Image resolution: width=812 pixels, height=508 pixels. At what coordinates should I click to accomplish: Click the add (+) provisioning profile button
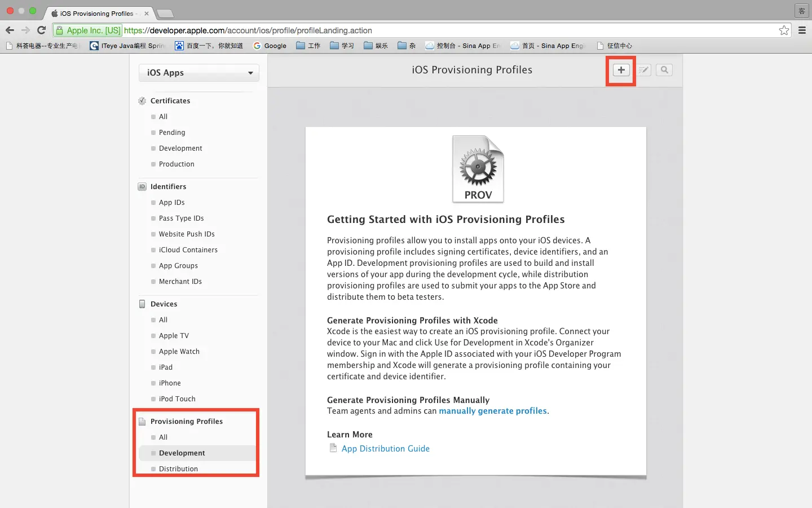621,70
